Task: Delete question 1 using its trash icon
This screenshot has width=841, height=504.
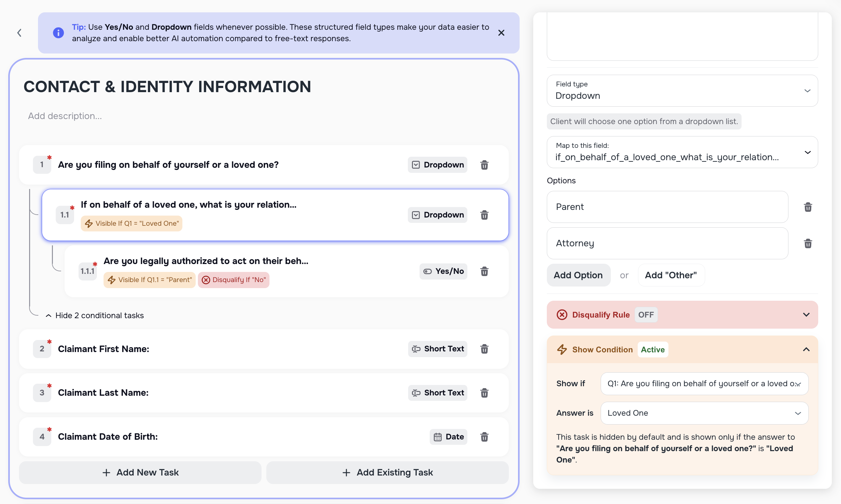Action: 485,165
